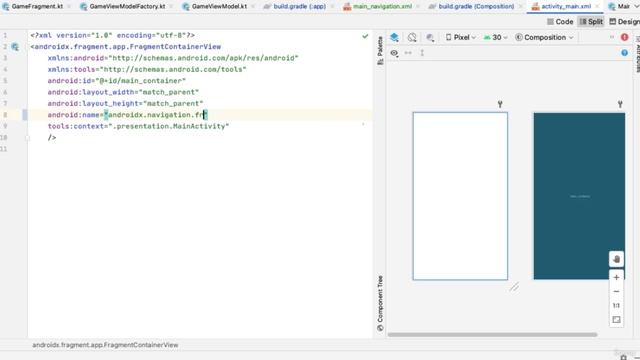Open the API level 30 dropdown
The width and height of the screenshot is (640, 360).
click(x=496, y=38)
